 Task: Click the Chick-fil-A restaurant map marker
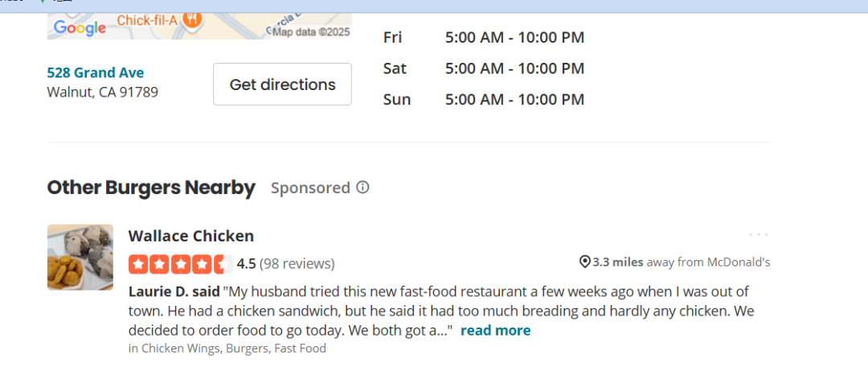coord(192,18)
